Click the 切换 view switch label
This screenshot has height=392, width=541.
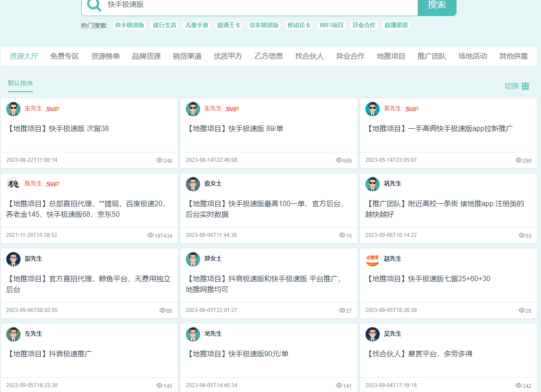[512, 86]
